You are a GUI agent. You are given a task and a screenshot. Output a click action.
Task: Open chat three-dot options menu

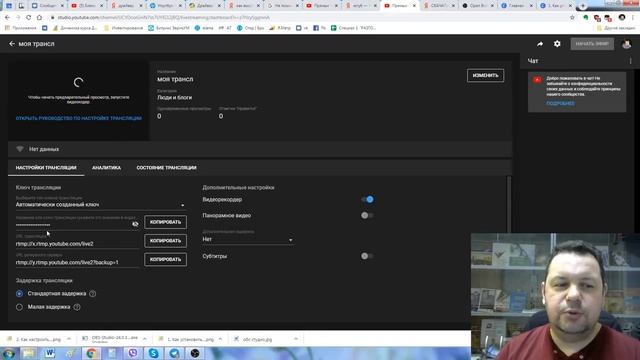(x=631, y=61)
